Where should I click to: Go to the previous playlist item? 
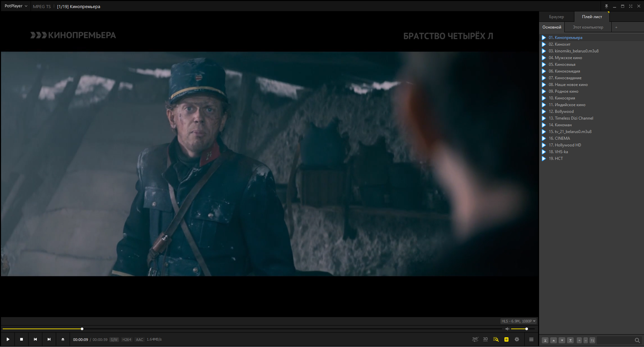tap(35, 339)
